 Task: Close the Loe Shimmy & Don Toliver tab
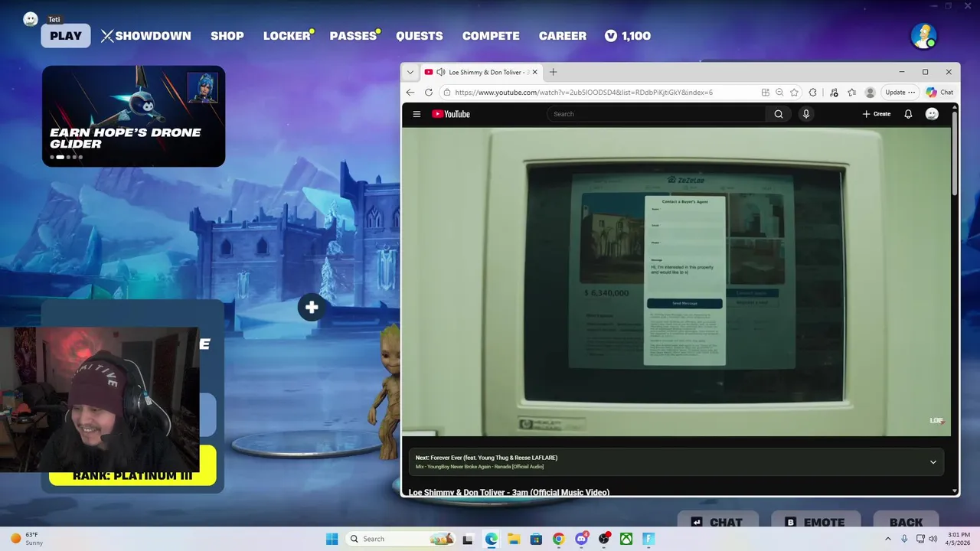click(534, 72)
